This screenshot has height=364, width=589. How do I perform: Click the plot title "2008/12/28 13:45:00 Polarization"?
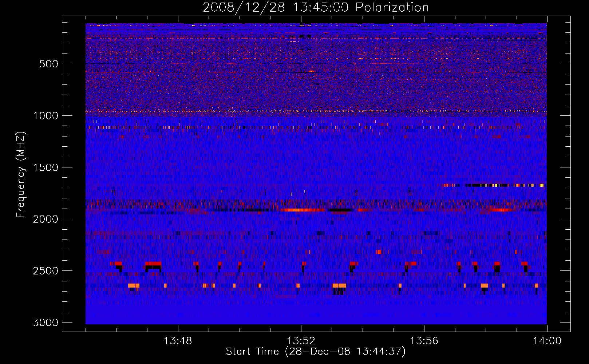tap(316, 7)
